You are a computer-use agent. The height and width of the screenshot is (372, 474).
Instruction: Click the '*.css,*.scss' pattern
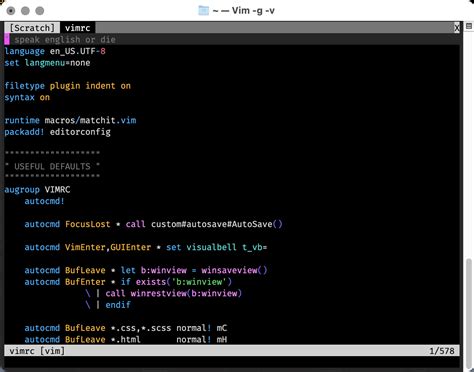point(141,328)
